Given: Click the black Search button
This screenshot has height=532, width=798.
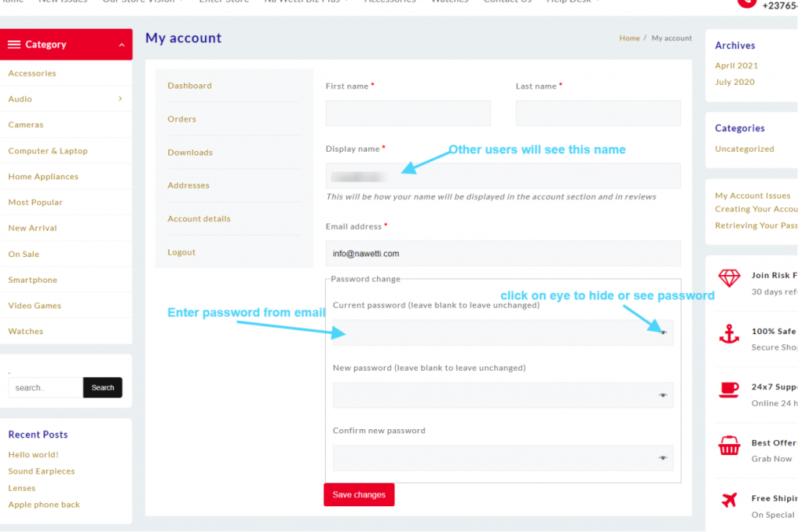Looking at the screenshot, I should click(102, 388).
